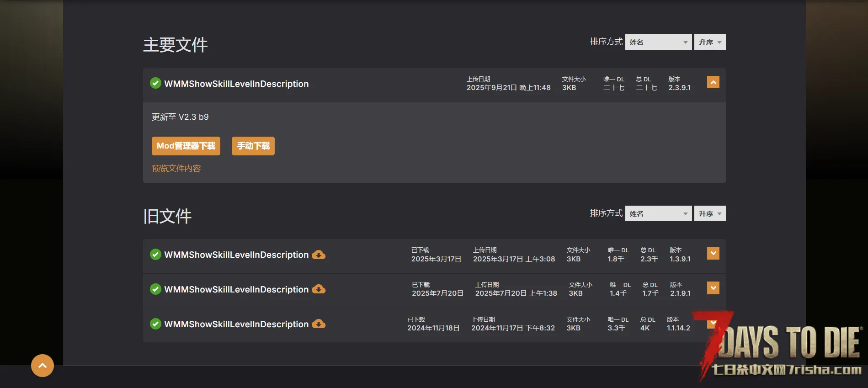Click download cloud icon on version 1.3.9.1 file
The width and height of the screenshot is (868, 388).
tap(319, 255)
